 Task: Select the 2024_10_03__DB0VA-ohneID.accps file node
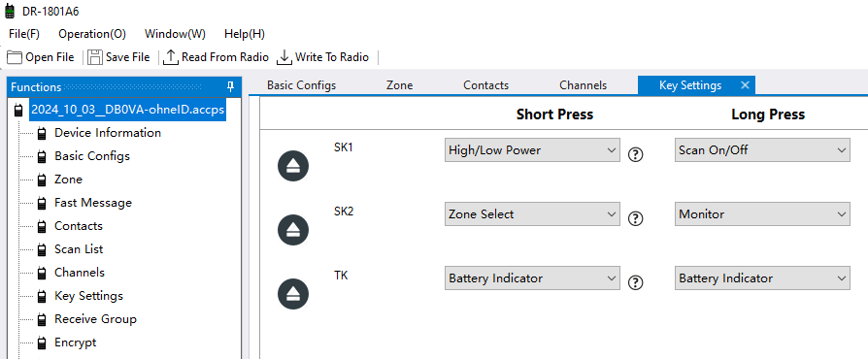(x=127, y=110)
